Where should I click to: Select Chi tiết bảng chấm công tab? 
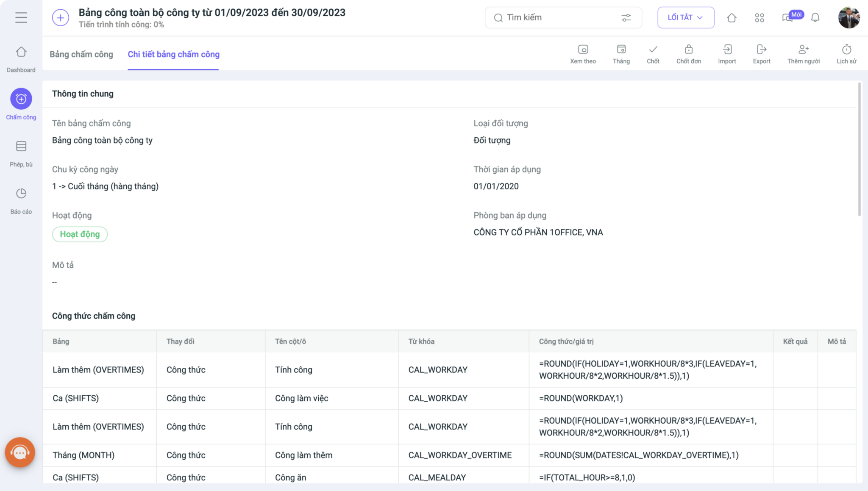click(x=173, y=54)
